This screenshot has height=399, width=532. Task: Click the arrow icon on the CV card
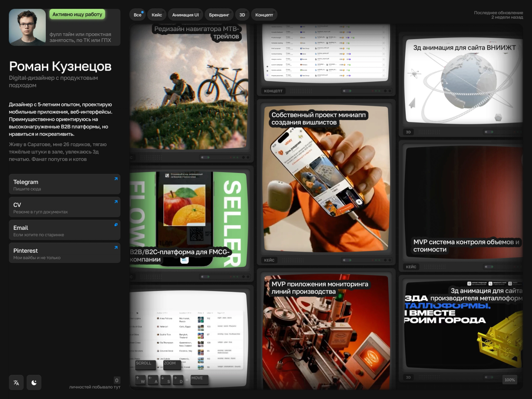(x=116, y=202)
